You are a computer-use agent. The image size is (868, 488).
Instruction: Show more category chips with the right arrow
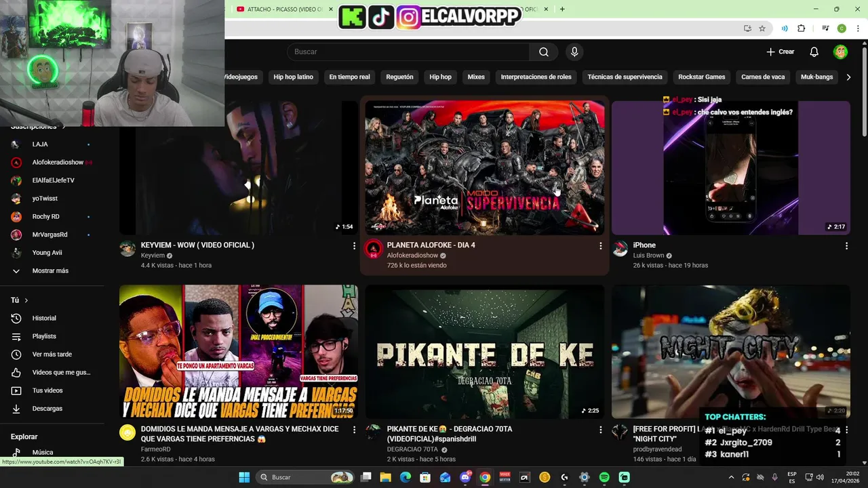[x=848, y=77]
